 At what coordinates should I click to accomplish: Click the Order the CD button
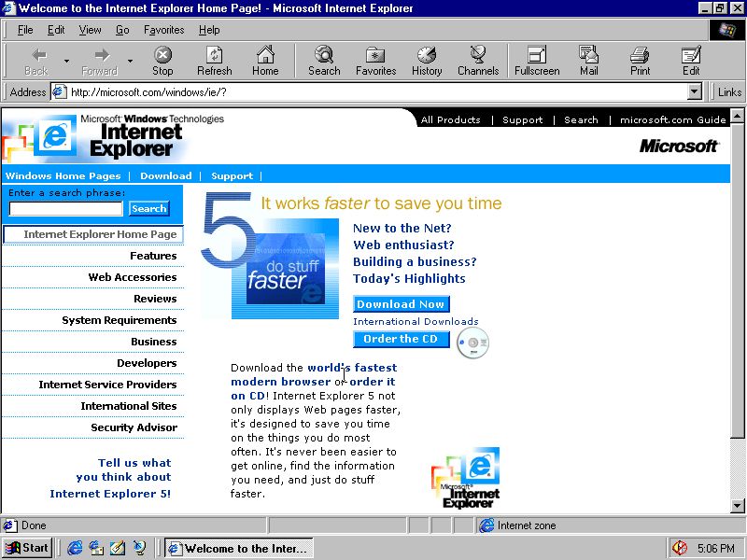(402, 339)
